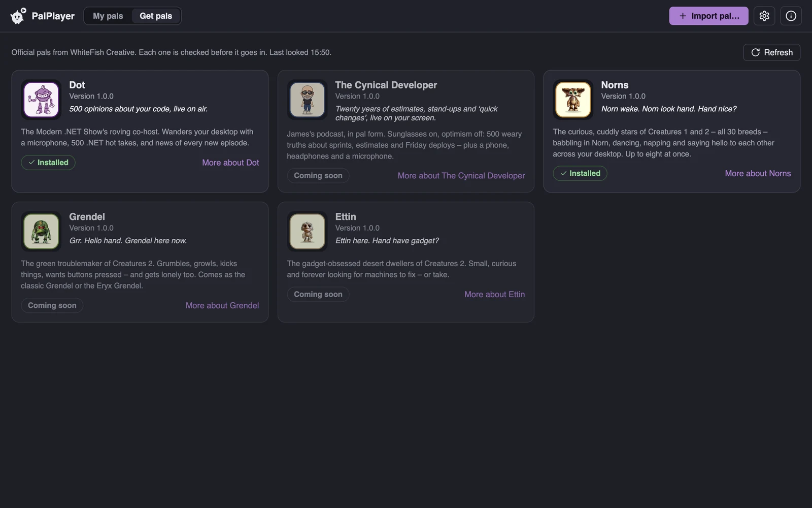Click Dot's tagline '500 opinions about your code'
The width and height of the screenshot is (812, 508).
pyautogui.click(x=139, y=109)
